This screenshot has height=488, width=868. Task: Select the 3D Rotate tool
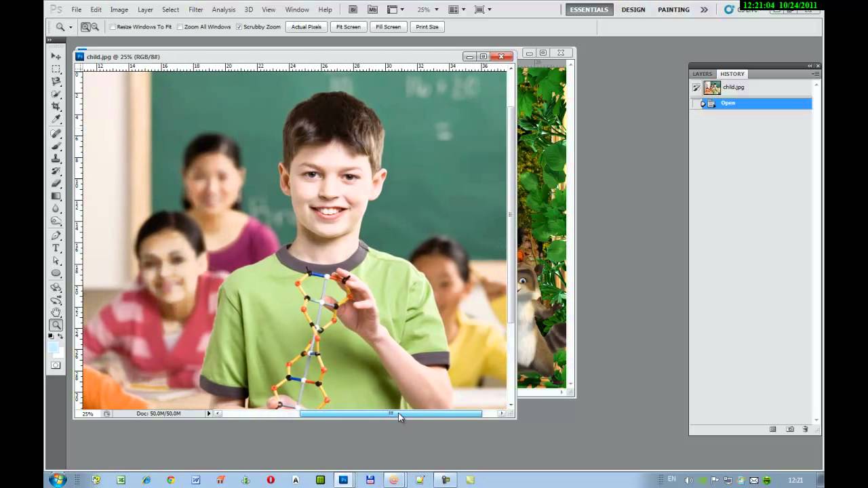(56, 287)
